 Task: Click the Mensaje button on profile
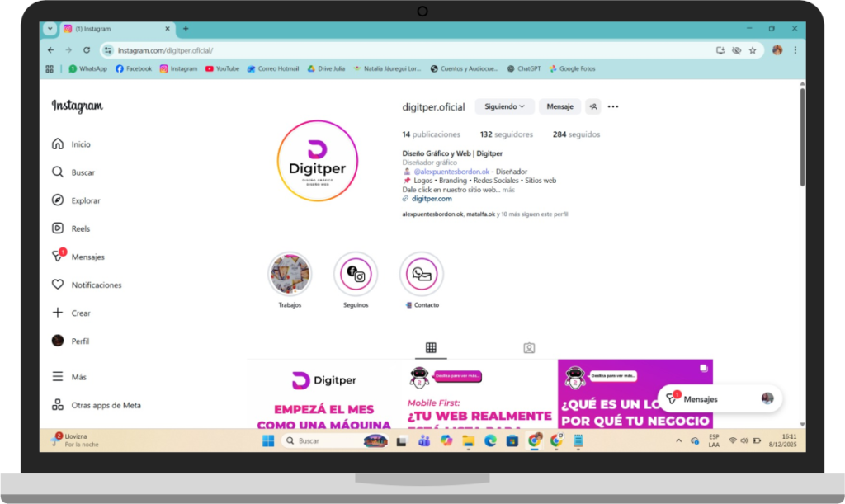(x=559, y=106)
